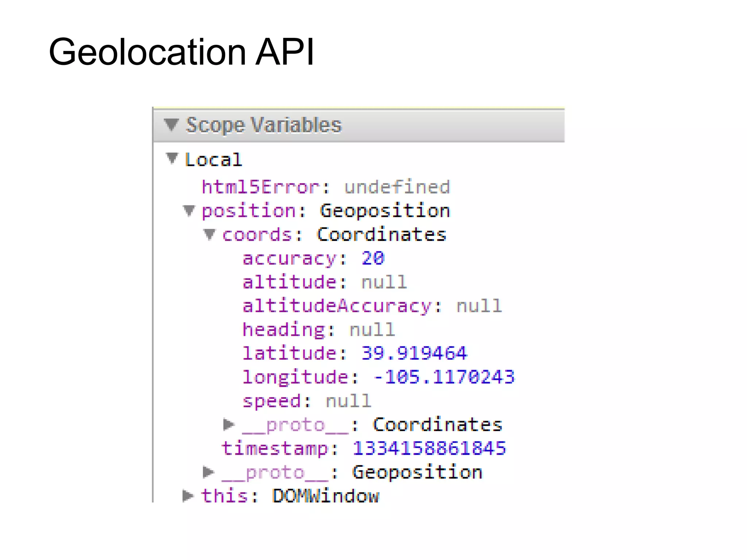Click the position property name
The height and width of the screenshot is (560, 747).
tap(249, 211)
